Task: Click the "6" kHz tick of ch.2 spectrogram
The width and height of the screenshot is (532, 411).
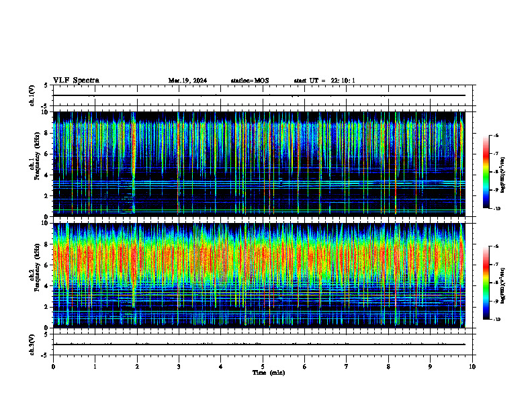Action: click(47, 265)
